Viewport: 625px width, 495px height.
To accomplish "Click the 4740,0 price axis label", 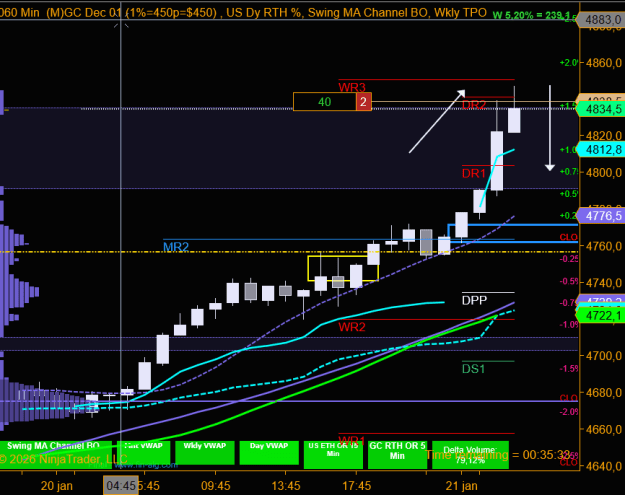I will [604, 283].
